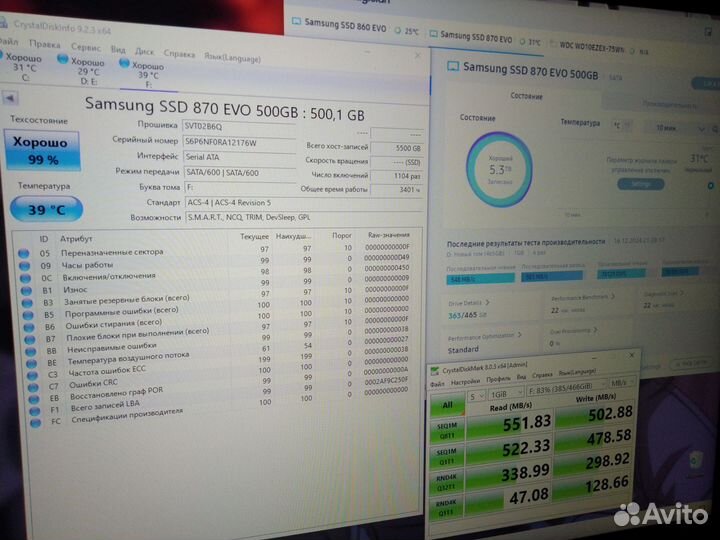Open test count dropdown showing 5 in CrystalDiskMark

476,396
